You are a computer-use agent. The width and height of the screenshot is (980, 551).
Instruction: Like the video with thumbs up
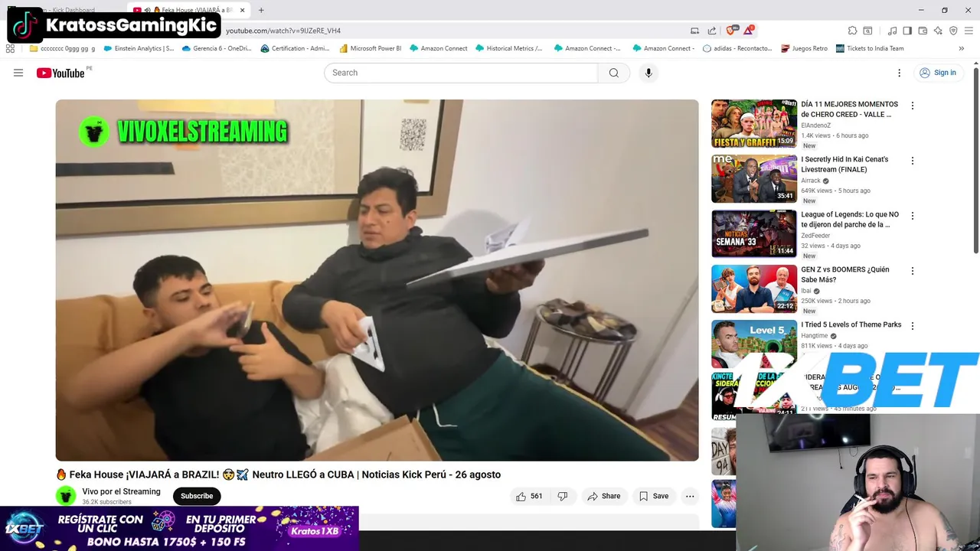(x=528, y=496)
